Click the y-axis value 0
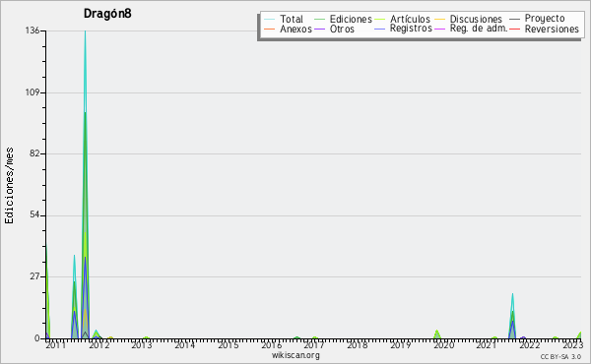Image resolution: width=591 pixels, height=364 pixels. point(37,338)
